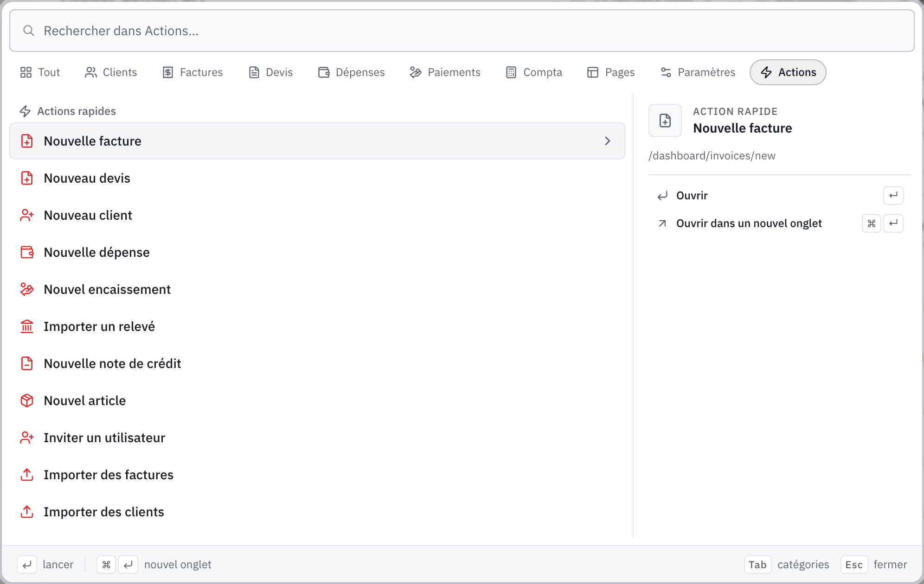The width and height of the screenshot is (924, 584).
Task: Click the enter key hint beside lancer
Action: point(27,565)
